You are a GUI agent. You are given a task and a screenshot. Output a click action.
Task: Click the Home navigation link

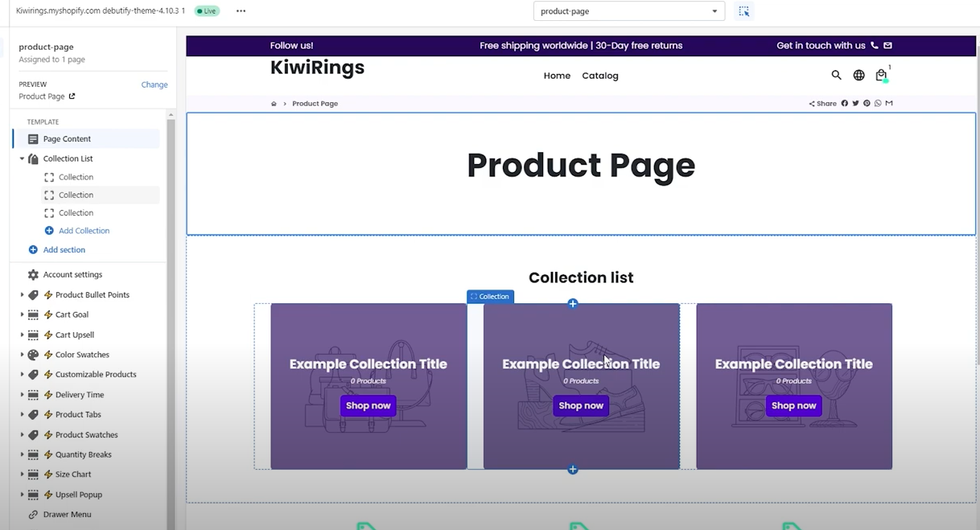(557, 76)
